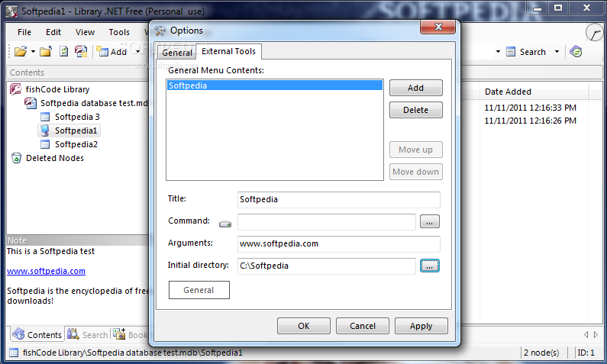Click the General button below Initial directory
The width and height of the screenshot is (607, 364).
199,290
